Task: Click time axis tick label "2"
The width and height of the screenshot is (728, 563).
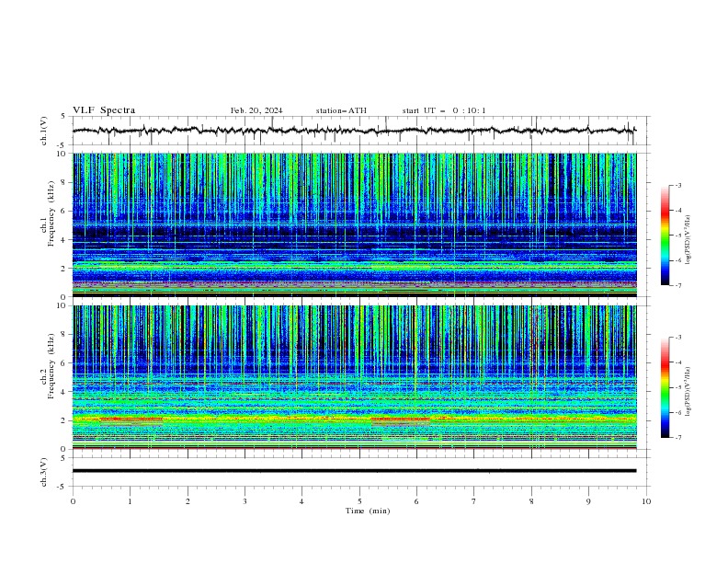Action: [188, 501]
